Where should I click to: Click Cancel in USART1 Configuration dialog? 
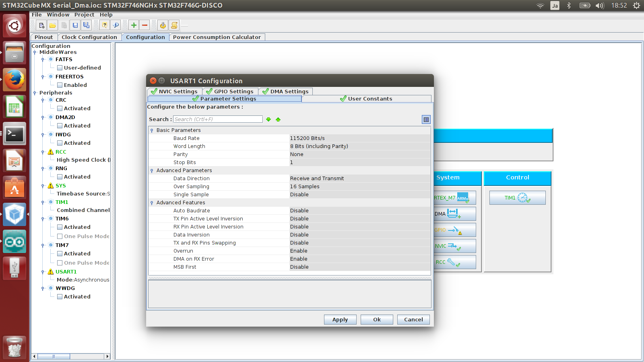coord(413,319)
